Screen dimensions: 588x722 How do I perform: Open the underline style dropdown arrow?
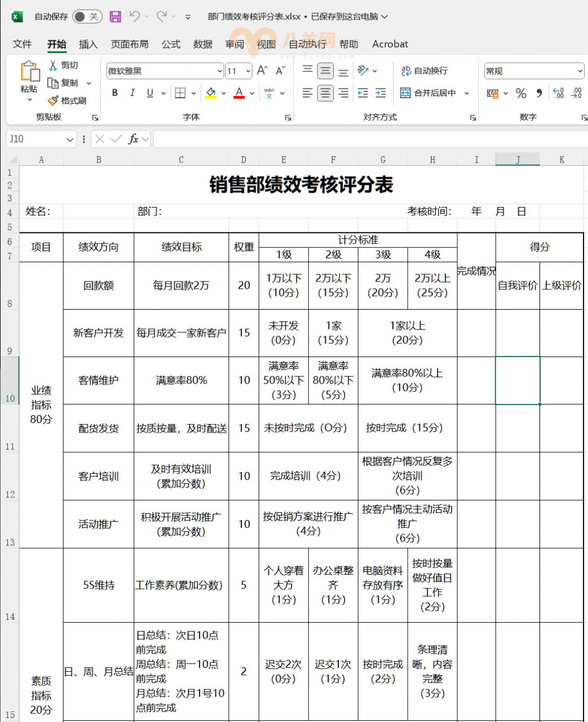163,93
